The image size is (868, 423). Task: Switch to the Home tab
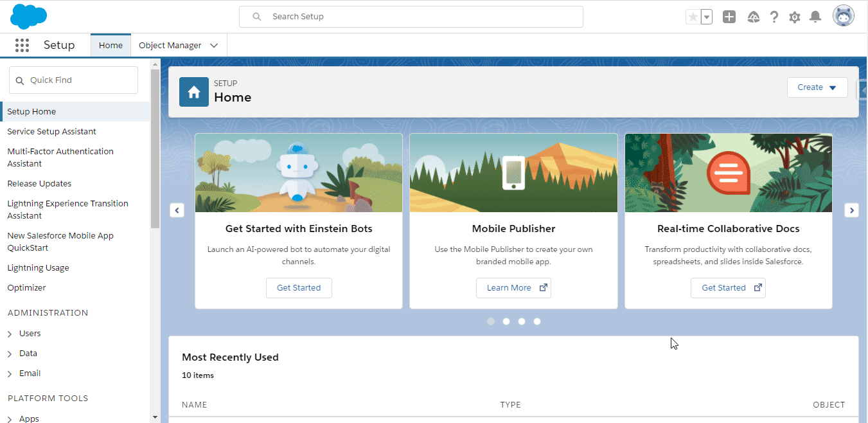111,46
